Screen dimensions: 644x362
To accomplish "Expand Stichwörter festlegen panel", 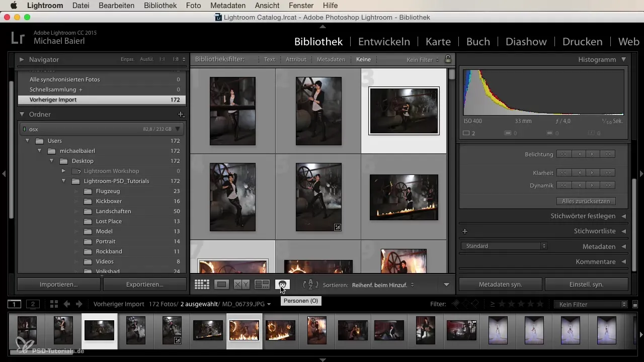I will pos(623,216).
